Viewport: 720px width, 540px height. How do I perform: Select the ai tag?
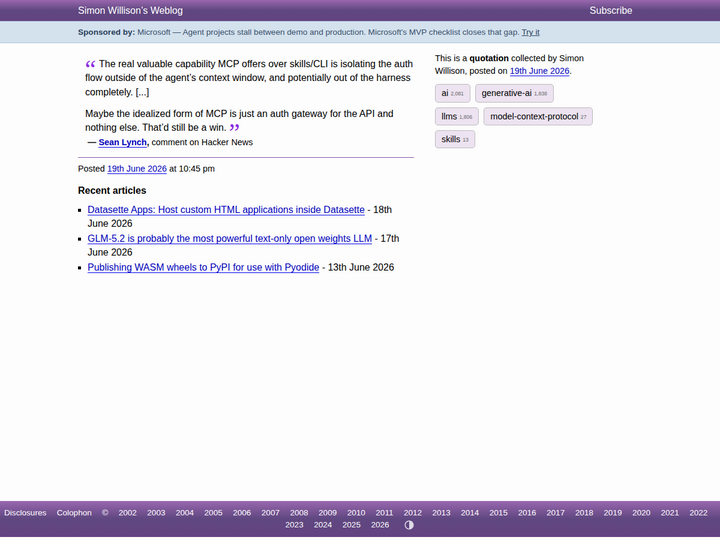point(452,93)
